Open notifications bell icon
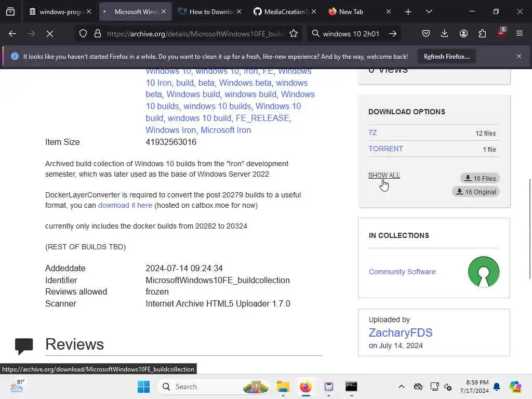Image resolution: width=532 pixels, height=399 pixels. 497,387
